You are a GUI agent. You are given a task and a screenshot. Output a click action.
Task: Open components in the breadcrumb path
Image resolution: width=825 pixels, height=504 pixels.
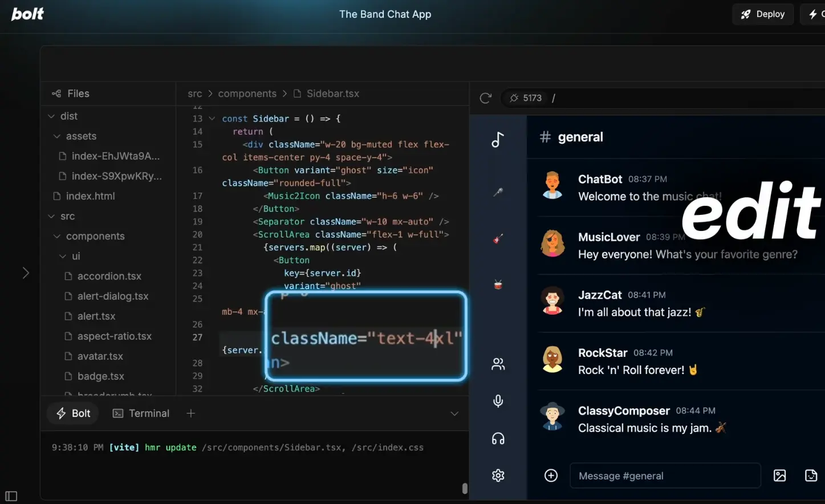pyautogui.click(x=247, y=93)
